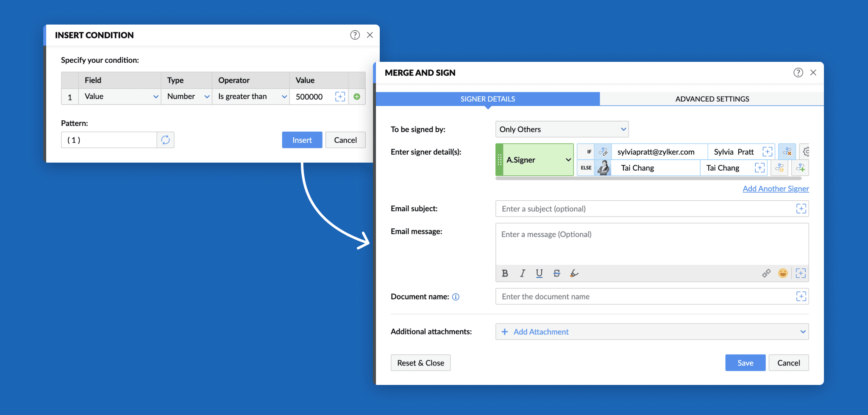Switch to the Advanced Settings tab
Image resolution: width=868 pixels, height=415 pixels.
(x=712, y=99)
